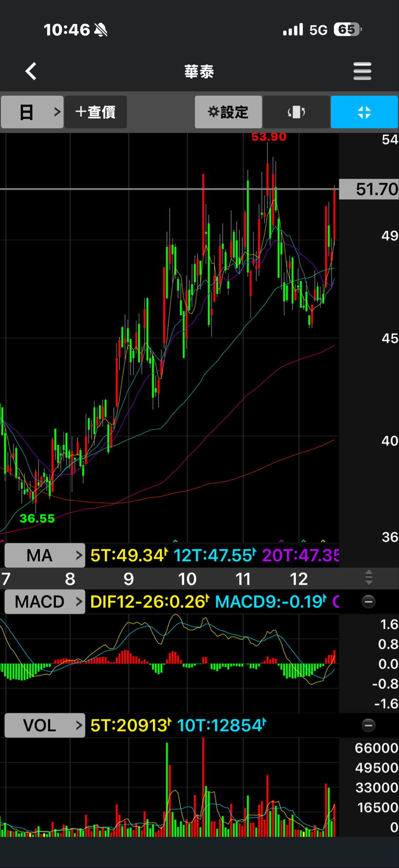This screenshot has height=868, width=399.
Task: Tap the DIF12-26:0.26 value
Action: pos(150,602)
